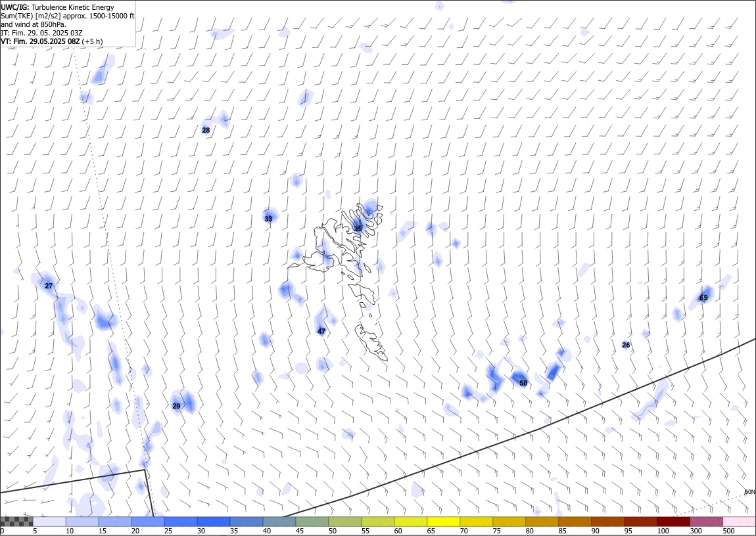
Task: Click the legend tick label 500
Action: point(728,531)
